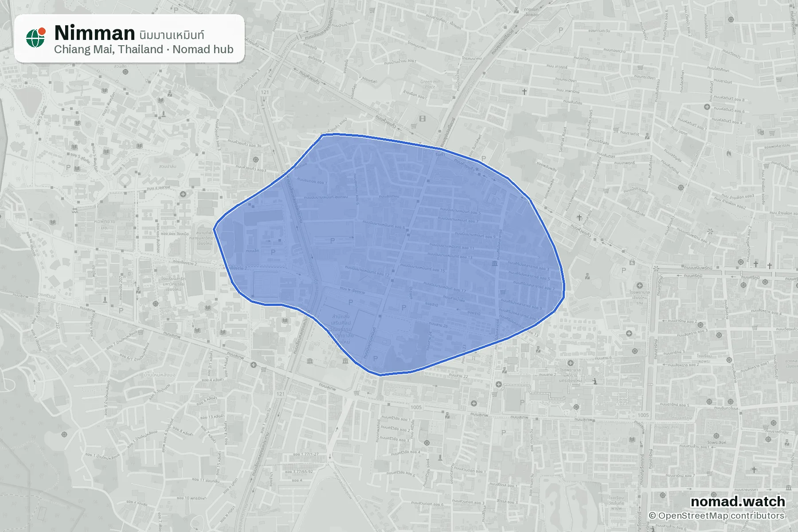The width and height of the screenshot is (798, 532).
Task: Click the ถนนนิมมานเหมินท์ ซอย 15 label
Action: tap(422, 268)
